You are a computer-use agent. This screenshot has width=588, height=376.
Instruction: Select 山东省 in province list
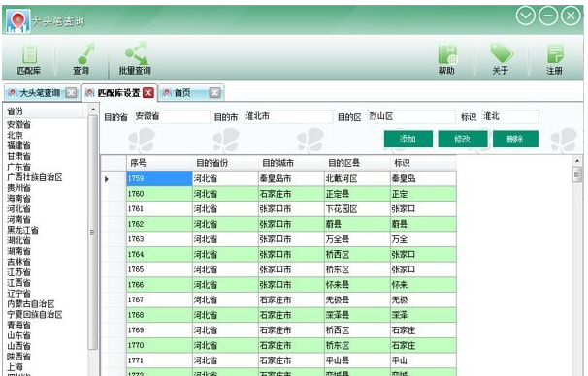[18, 335]
